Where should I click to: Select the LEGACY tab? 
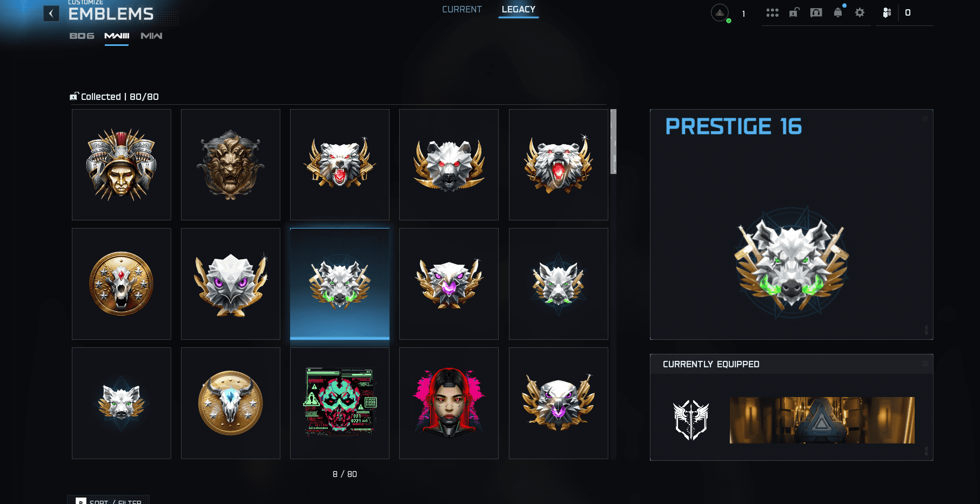[519, 9]
